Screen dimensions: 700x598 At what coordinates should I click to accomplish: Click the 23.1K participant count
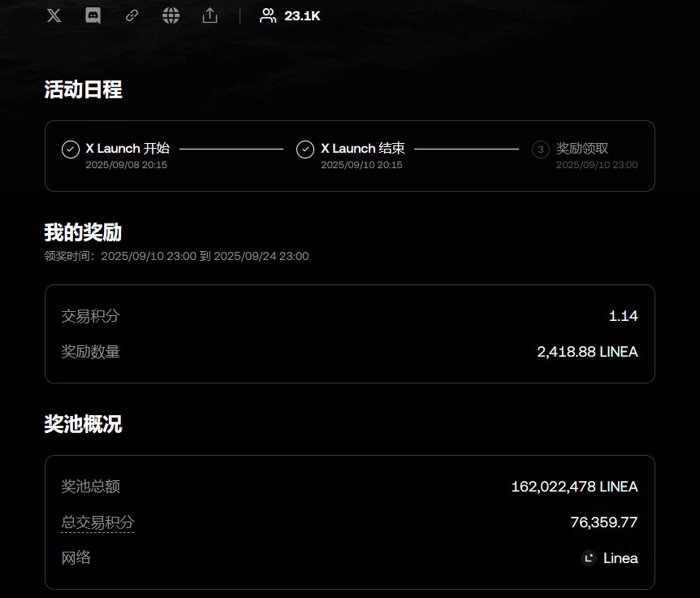[x=302, y=15]
